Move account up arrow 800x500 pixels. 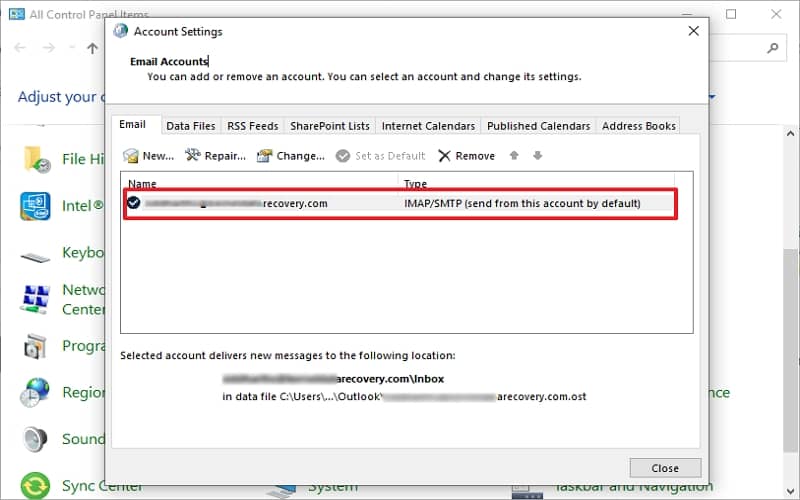(x=514, y=155)
